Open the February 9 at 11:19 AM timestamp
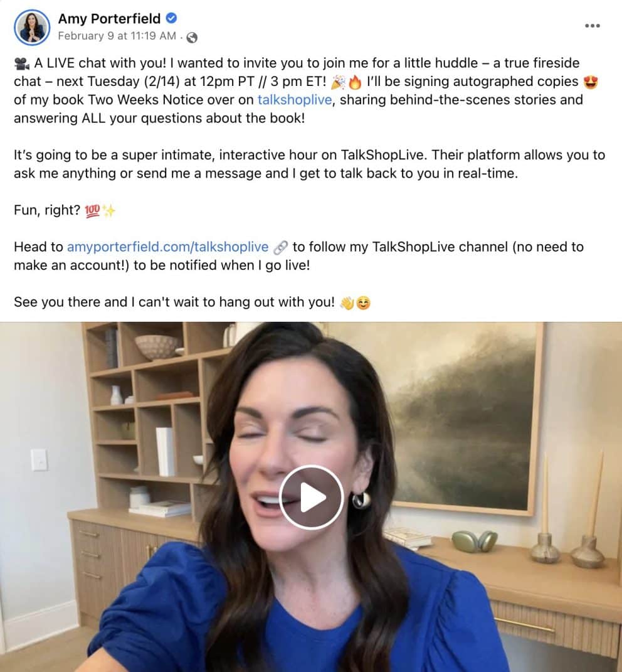622x672 pixels. (117, 36)
